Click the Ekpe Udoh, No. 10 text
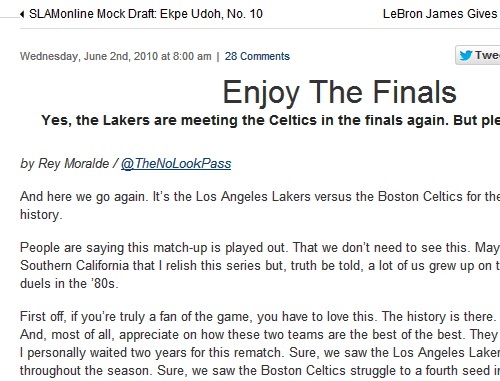The width and height of the screenshot is (500, 381). click(x=211, y=14)
